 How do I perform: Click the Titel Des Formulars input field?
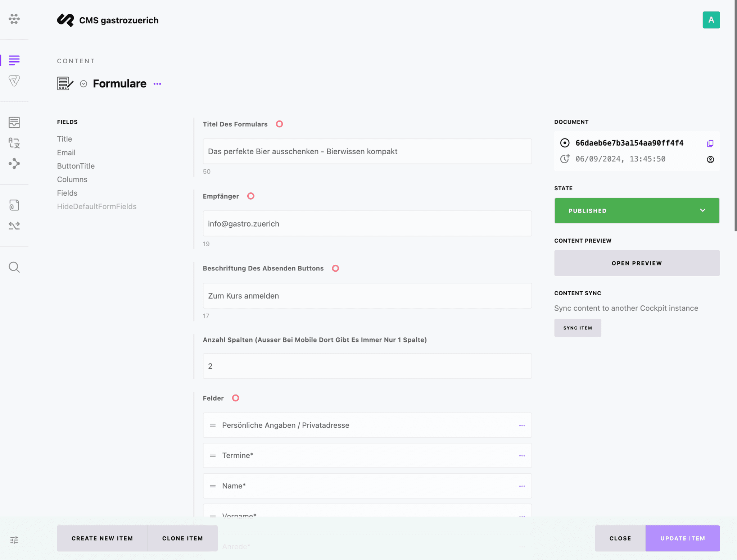tap(367, 151)
